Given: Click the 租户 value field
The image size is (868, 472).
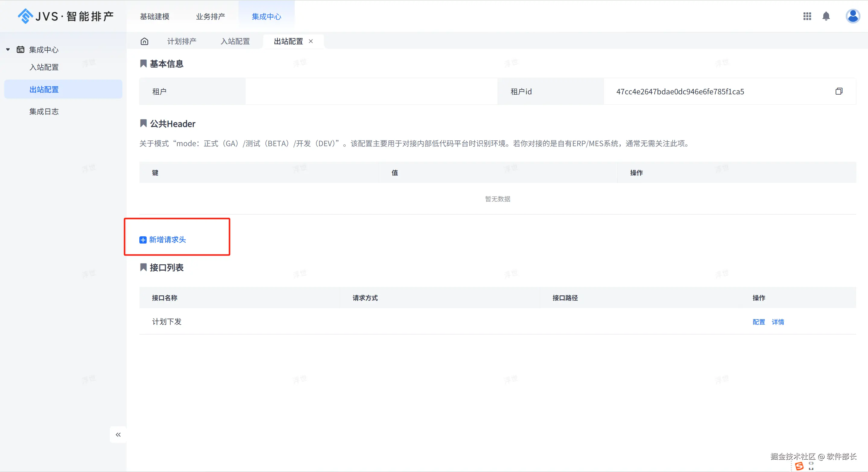Looking at the screenshot, I should click(371, 92).
